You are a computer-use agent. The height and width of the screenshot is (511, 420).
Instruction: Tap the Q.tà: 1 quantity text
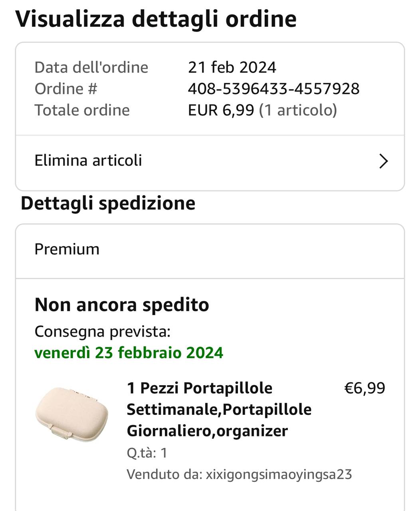pyautogui.click(x=147, y=453)
